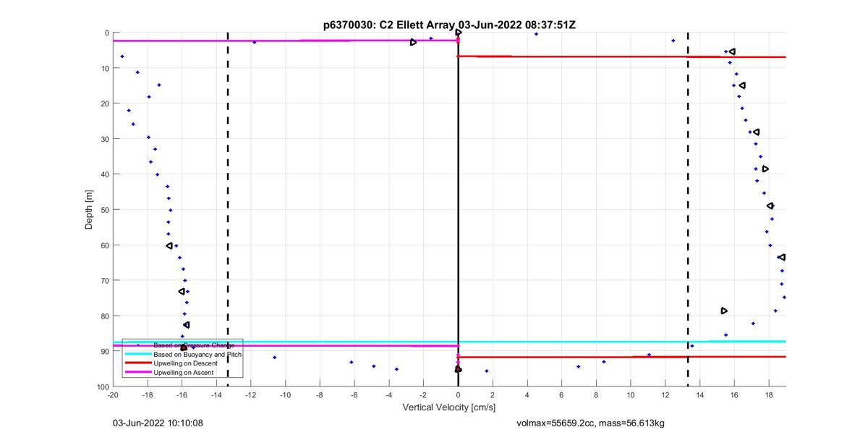Viewport: 868px width, 435px height.
Task: Select the 'Depth [m]' axis label
Action: tap(89, 209)
